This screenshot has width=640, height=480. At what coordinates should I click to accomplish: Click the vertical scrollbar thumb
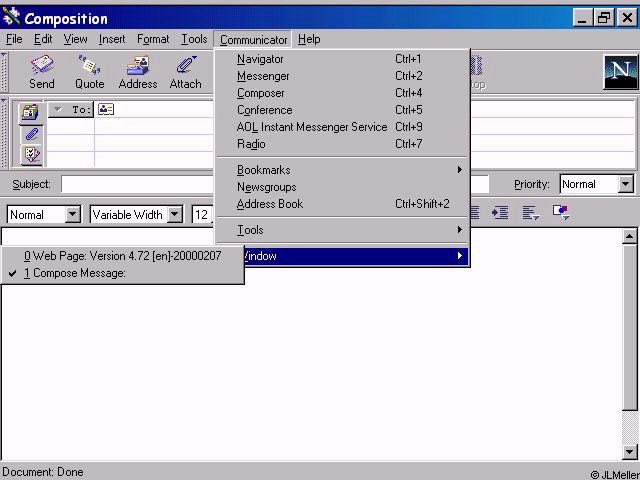[629, 327]
